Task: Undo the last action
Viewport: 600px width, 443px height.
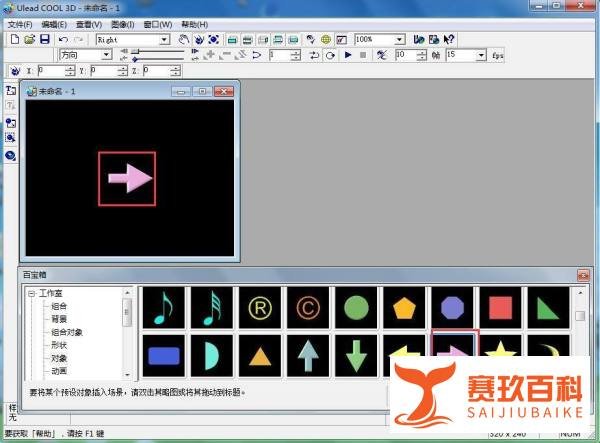Action: [x=64, y=39]
